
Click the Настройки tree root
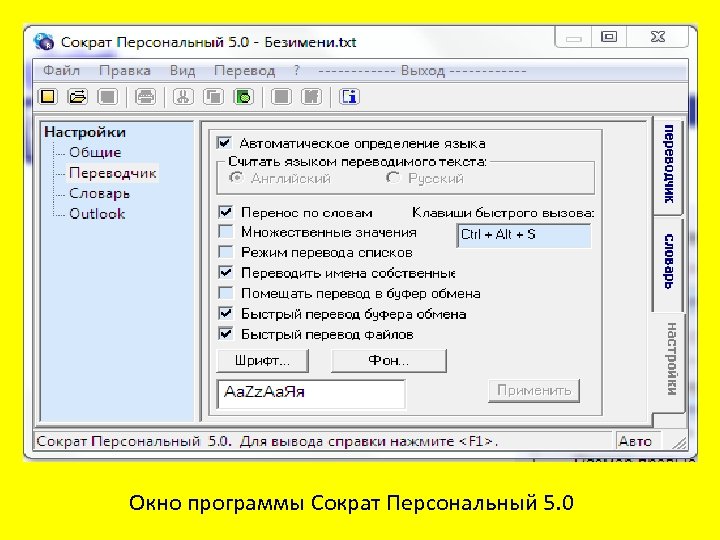click(x=85, y=132)
